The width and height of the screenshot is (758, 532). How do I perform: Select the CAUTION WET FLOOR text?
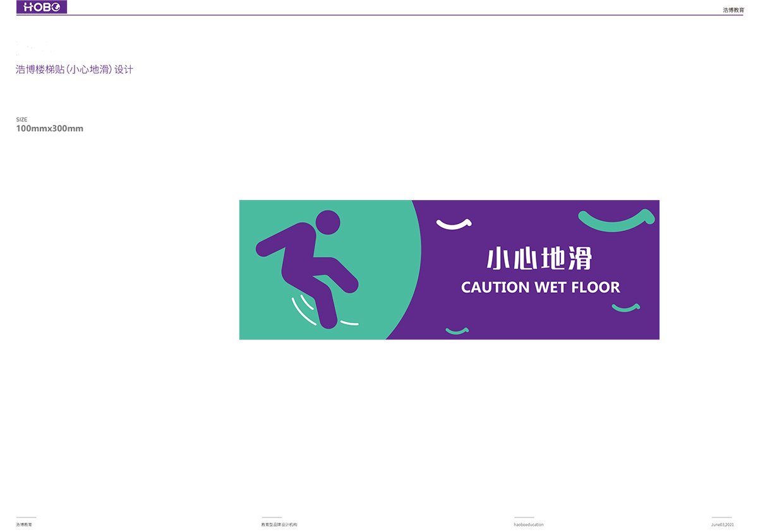point(540,288)
